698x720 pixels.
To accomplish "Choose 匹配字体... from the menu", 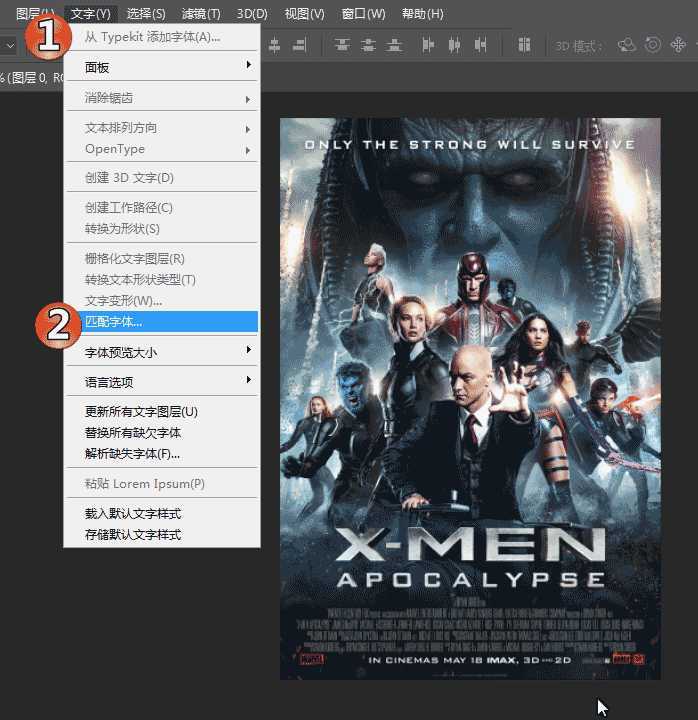I will [161, 322].
